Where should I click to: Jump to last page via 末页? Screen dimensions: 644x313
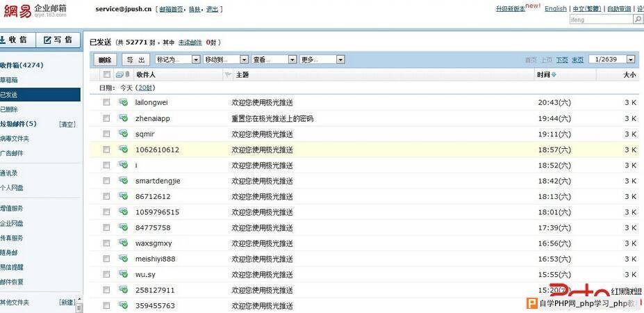577,60
